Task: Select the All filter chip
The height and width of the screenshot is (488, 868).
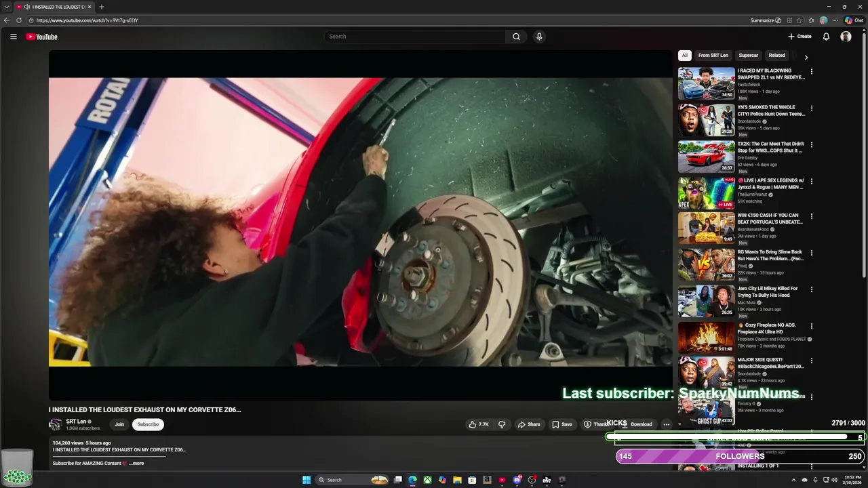Action: point(685,56)
